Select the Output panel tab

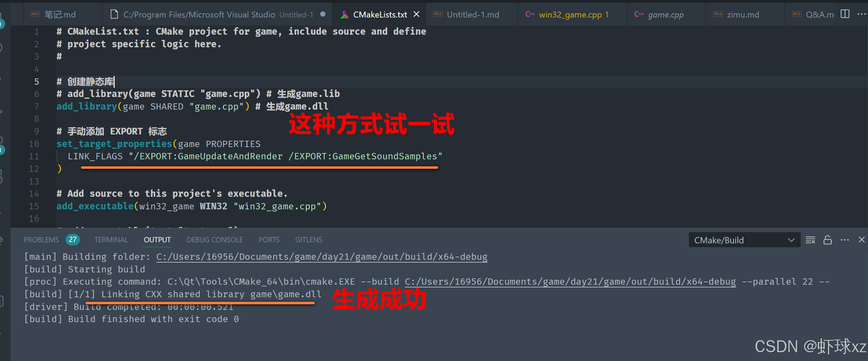pos(157,240)
